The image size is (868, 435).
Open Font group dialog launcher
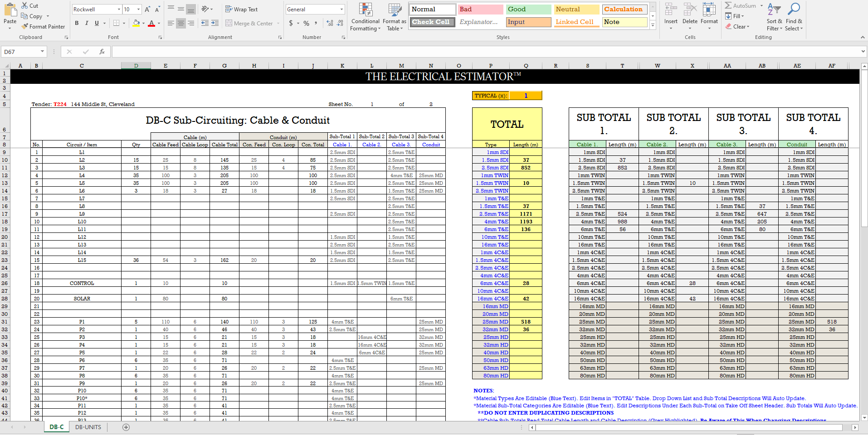coord(160,38)
